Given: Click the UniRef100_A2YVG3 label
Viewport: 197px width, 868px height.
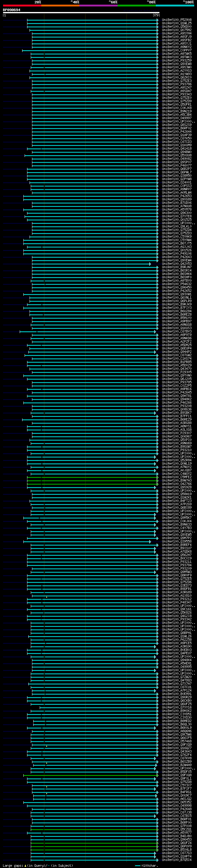Looking at the screenshot, I should point(176,71).
